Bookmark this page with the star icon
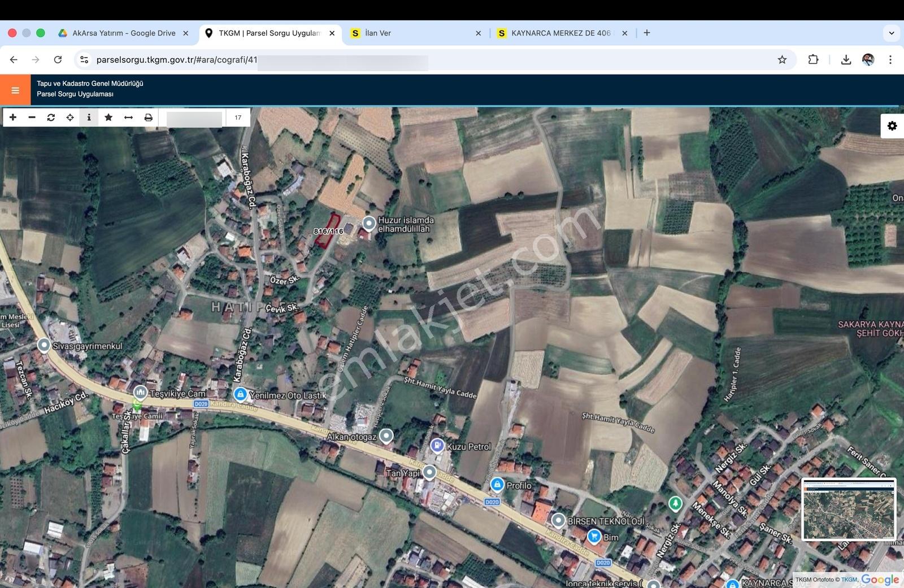The width and height of the screenshot is (904, 588). (782, 59)
